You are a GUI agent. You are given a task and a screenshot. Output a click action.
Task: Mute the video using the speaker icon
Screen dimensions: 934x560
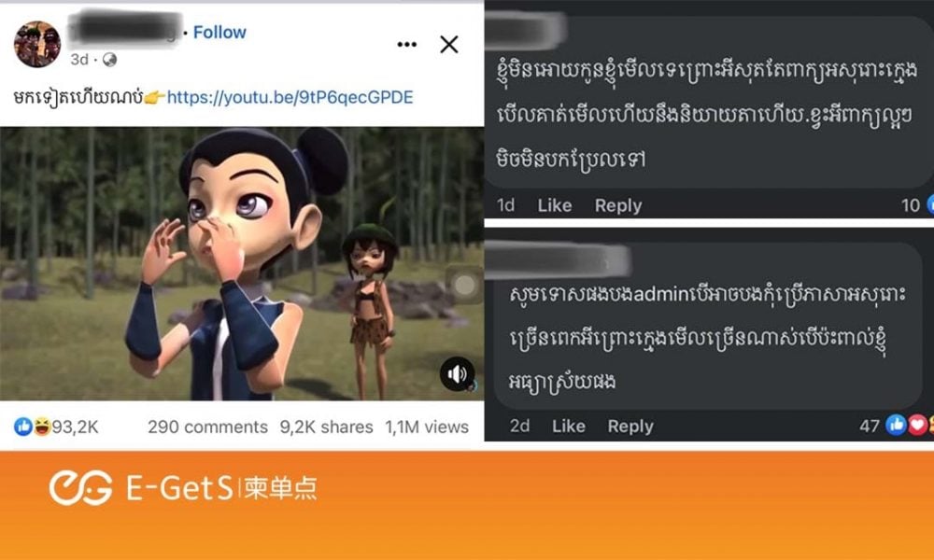click(458, 373)
